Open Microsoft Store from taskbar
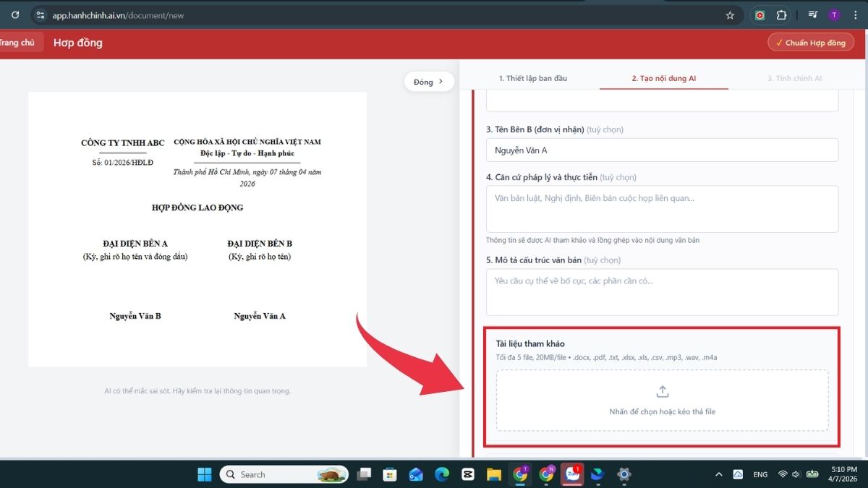 pyautogui.click(x=390, y=474)
